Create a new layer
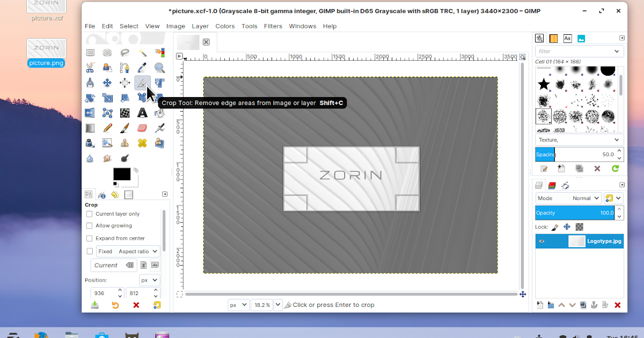This screenshot has width=644, height=338. pyautogui.click(x=539, y=305)
